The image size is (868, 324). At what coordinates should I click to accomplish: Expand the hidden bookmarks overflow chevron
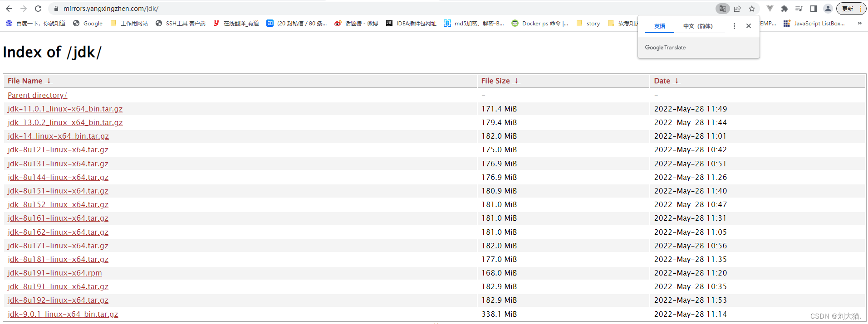tap(859, 23)
